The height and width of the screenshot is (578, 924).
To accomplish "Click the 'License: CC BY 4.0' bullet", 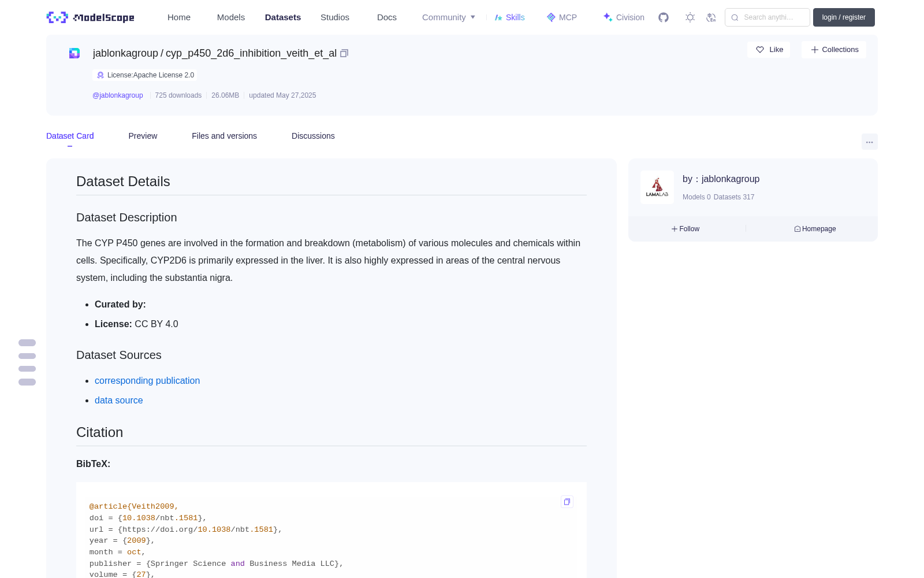I will tap(136, 324).
